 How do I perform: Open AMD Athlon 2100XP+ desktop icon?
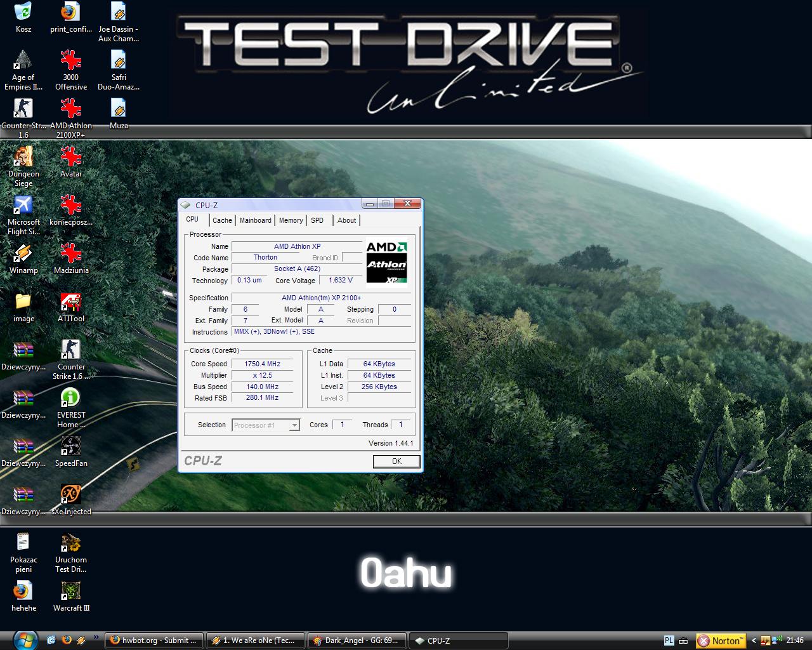click(70, 119)
